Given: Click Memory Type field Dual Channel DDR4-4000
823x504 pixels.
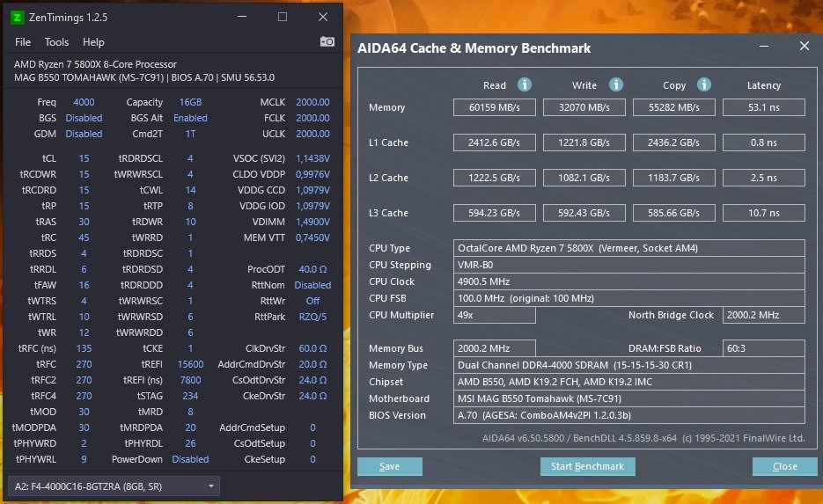Looking at the screenshot, I should coord(628,365).
